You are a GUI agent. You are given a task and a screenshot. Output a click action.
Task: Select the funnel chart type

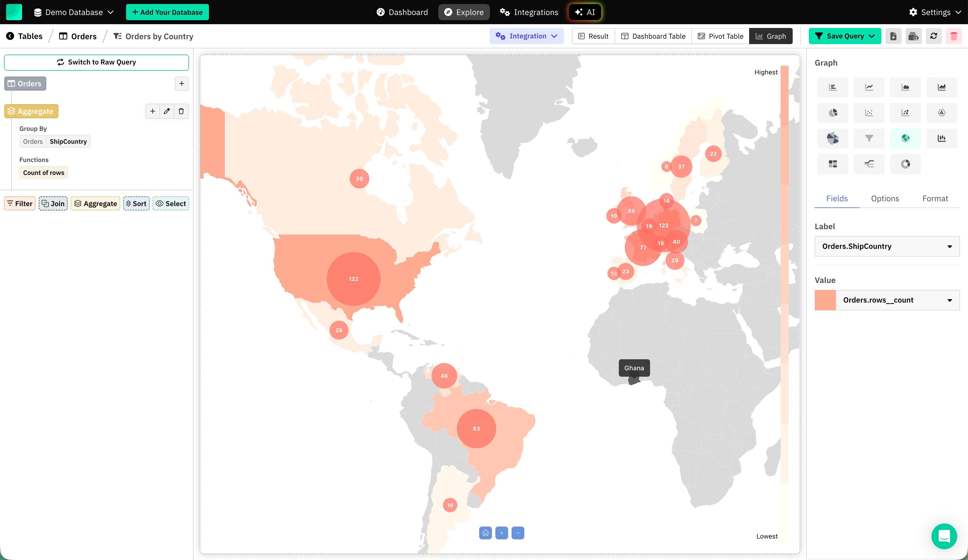[x=869, y=138]
